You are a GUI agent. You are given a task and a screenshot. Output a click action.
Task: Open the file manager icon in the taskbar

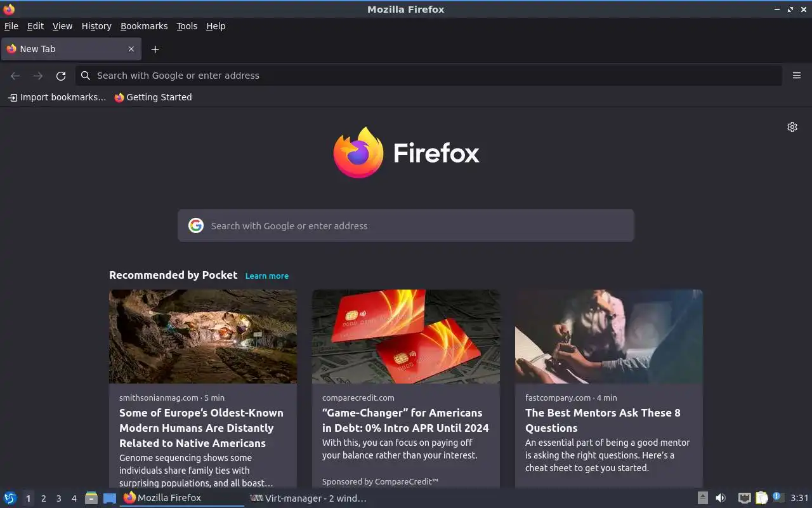(x=91, y=498)
